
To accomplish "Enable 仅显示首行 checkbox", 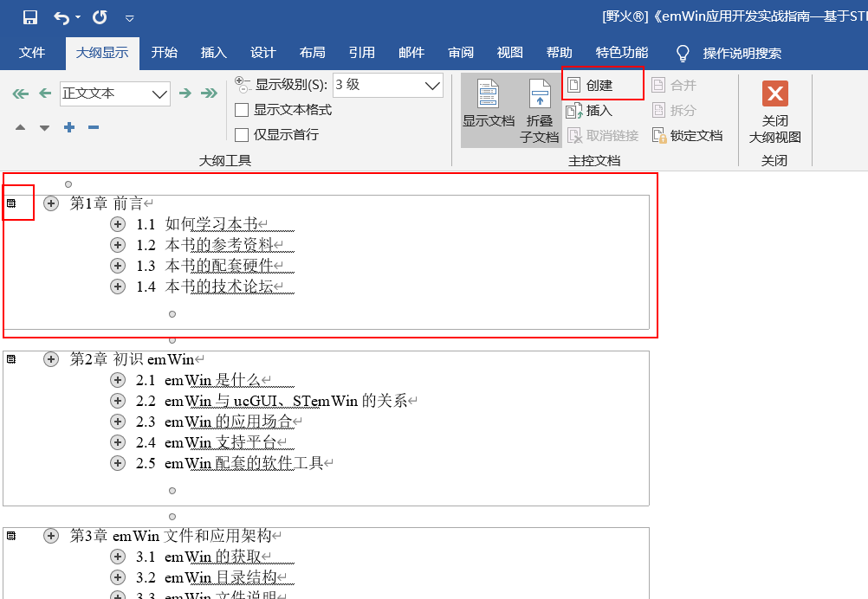I will pyautogui.click(x=243, y=134).
